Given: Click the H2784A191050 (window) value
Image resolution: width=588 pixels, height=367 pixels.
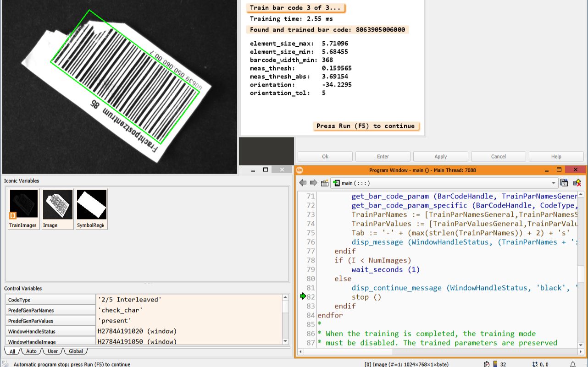Looking at the screenshot, I should (189, 341).
